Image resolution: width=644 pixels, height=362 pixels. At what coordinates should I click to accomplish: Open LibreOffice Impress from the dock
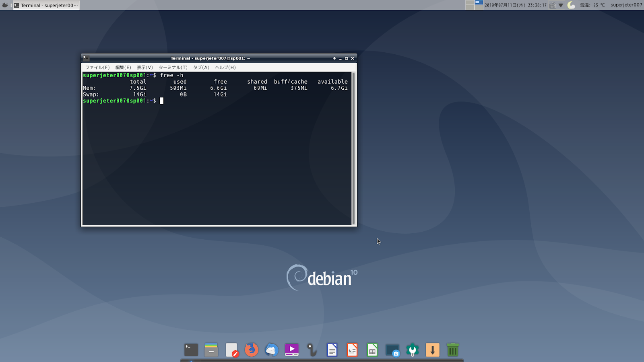click(x=352, y=350)
